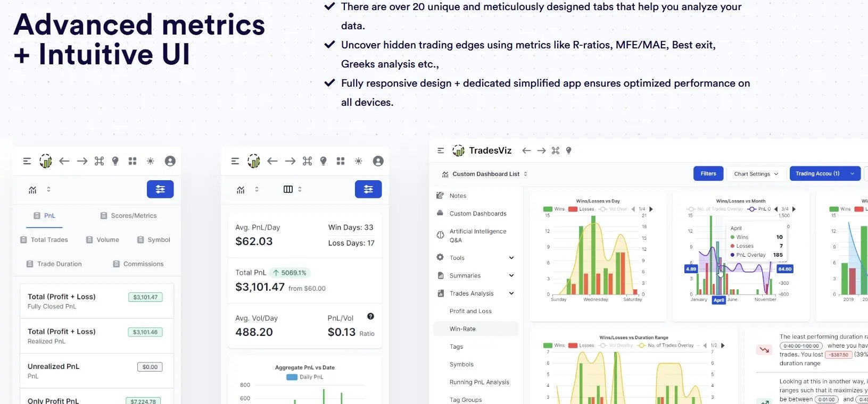Open Artificial Intelligence Q&A in sidebar

472,235
